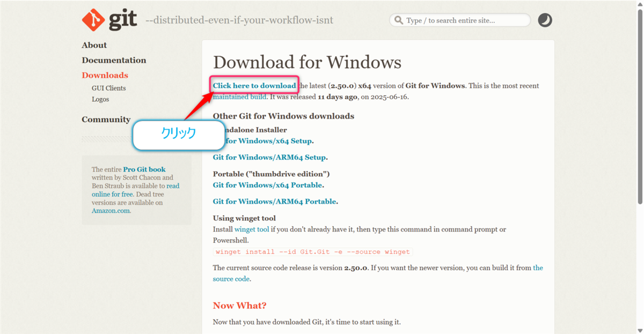Viewport: 644px width, 334px height.
Task: Open the 'winget tool' link
Action: click(x=252, y=229)
